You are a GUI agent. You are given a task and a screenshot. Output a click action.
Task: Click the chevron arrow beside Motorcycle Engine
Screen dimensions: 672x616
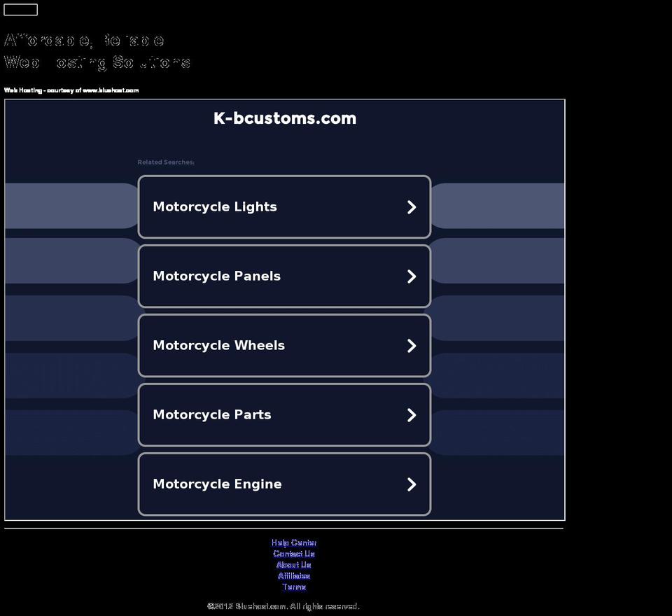412,484
